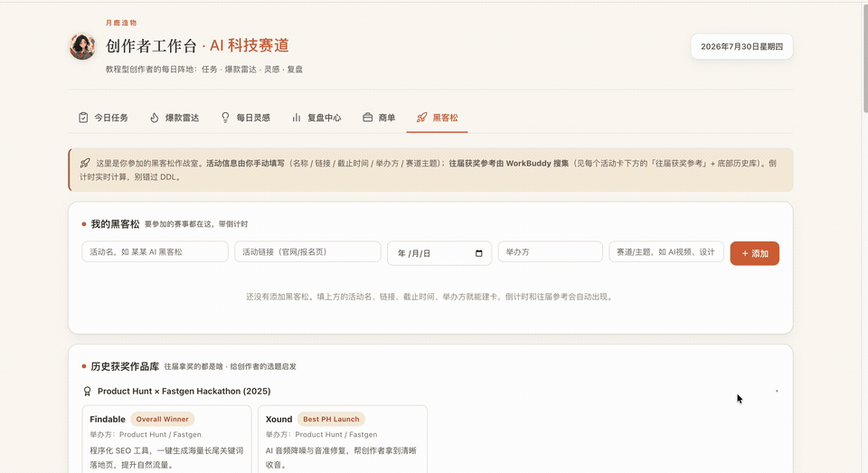Click the Best PH Launch badge on Xound
868x473 pixels.
pos(331,420)
